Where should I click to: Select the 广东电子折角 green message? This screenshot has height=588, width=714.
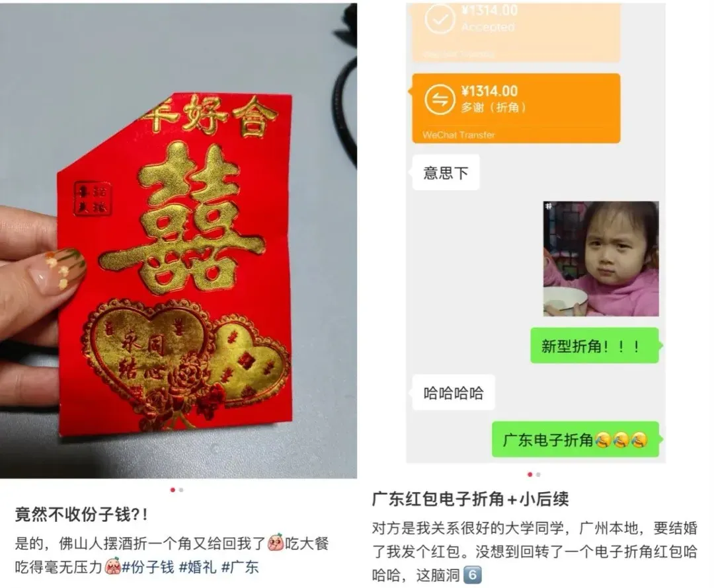click(575, 439)
